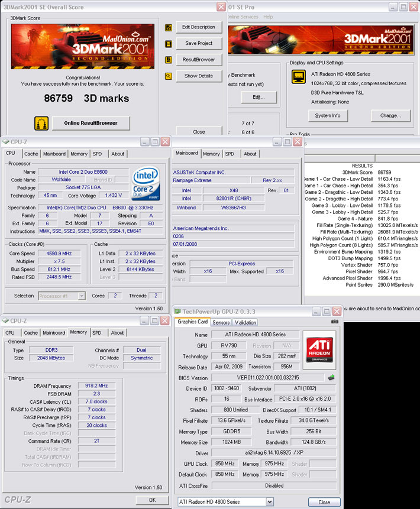
Task: Click the Level 2 cache 6144 KBytes value
Action: [140, 270]
